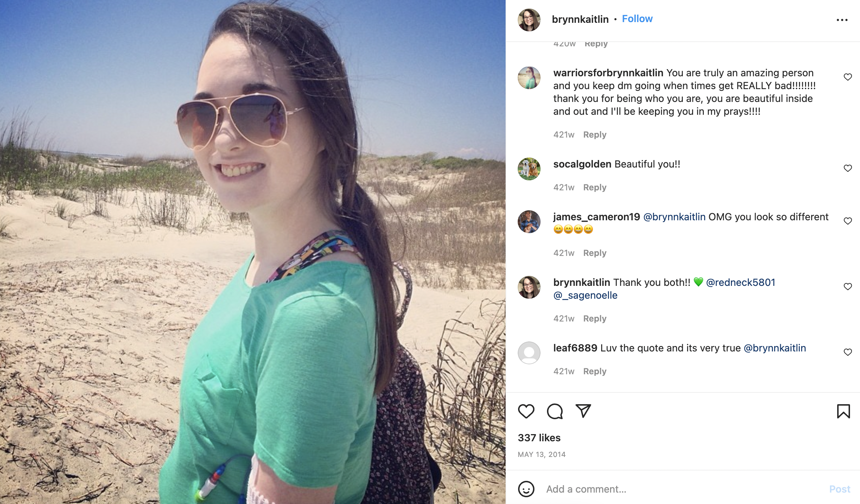Screen dimensions: 860x504
Task: Like brynnkaitlin's Thank you both comment
Action: [x=848, y=287]
